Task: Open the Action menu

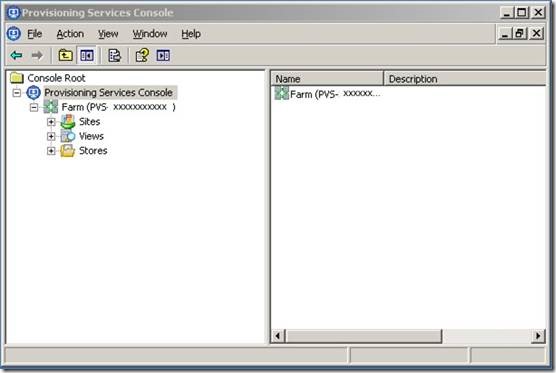Action: (x=70, y=34)
